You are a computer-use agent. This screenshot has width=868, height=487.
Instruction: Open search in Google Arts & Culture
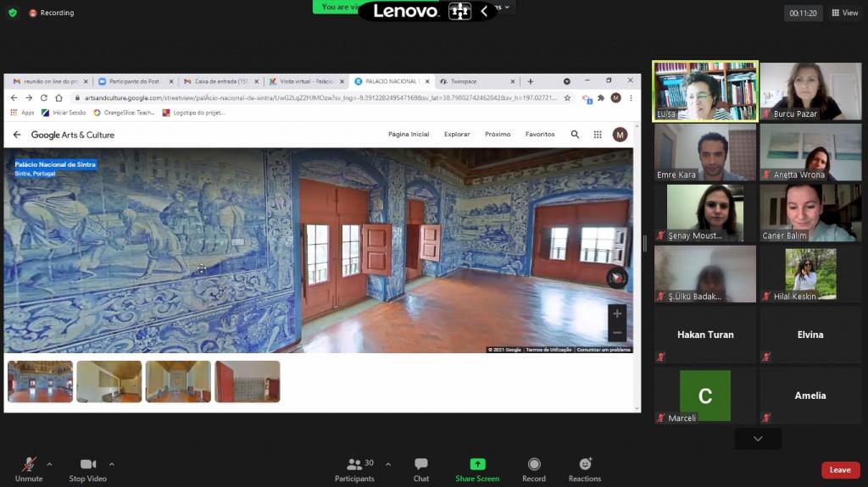pyautogui.click(x=575, y=135)
